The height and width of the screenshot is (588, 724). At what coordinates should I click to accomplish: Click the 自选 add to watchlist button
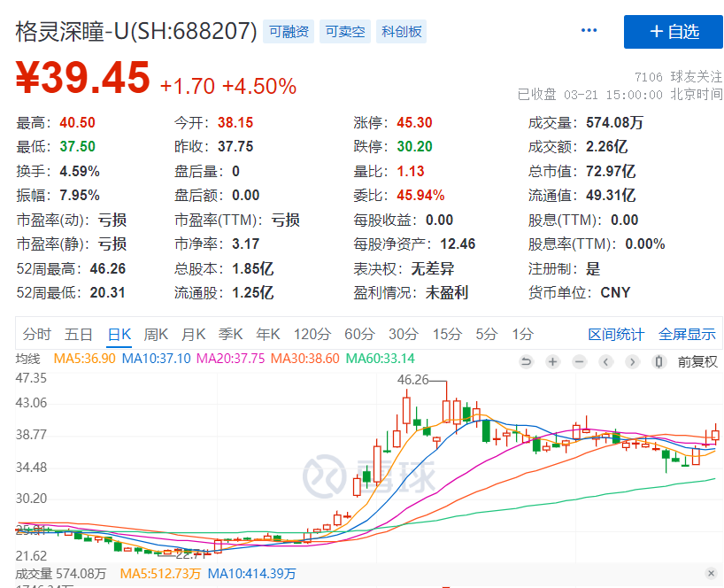[674, 32]
